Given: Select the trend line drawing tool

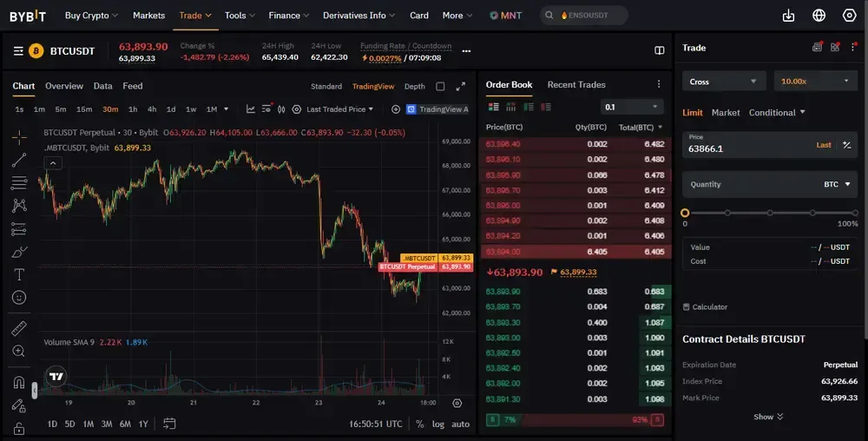Looking at the screenshot, I should (x=19, y=160).
